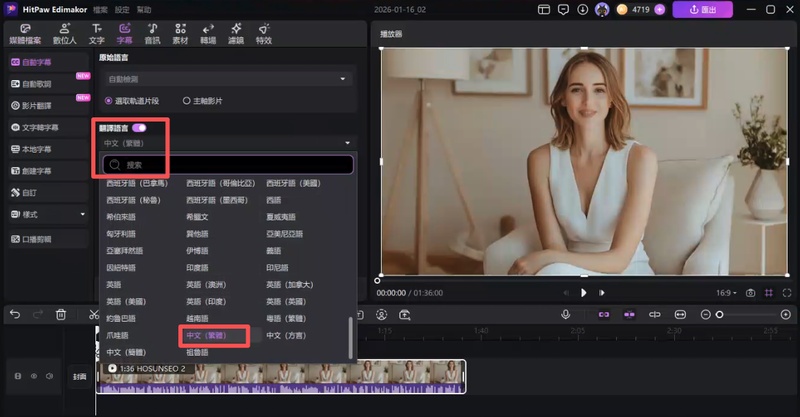Image resolution: width=800 pixels, height=417 pixels.
Task: Click the timeline zoom slider handle
Action: [x=719, y=314]
